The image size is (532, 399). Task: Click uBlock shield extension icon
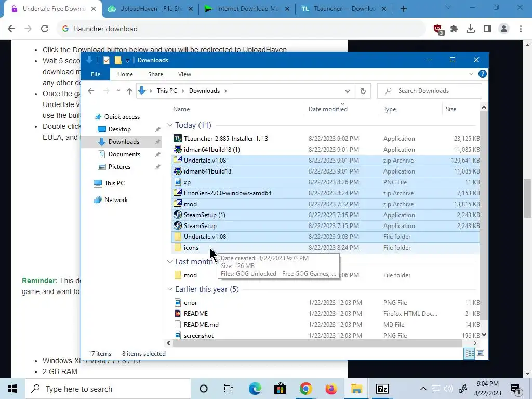click(438, 30)
